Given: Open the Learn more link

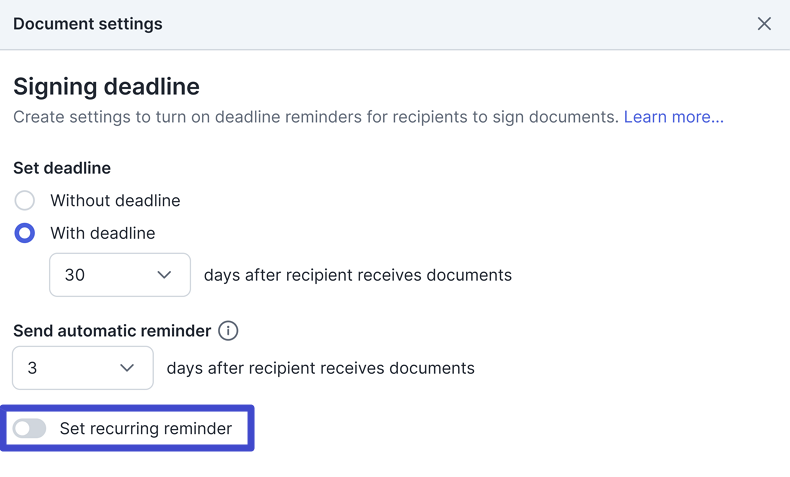Looking at the screenshot, I should coord(673,117).
